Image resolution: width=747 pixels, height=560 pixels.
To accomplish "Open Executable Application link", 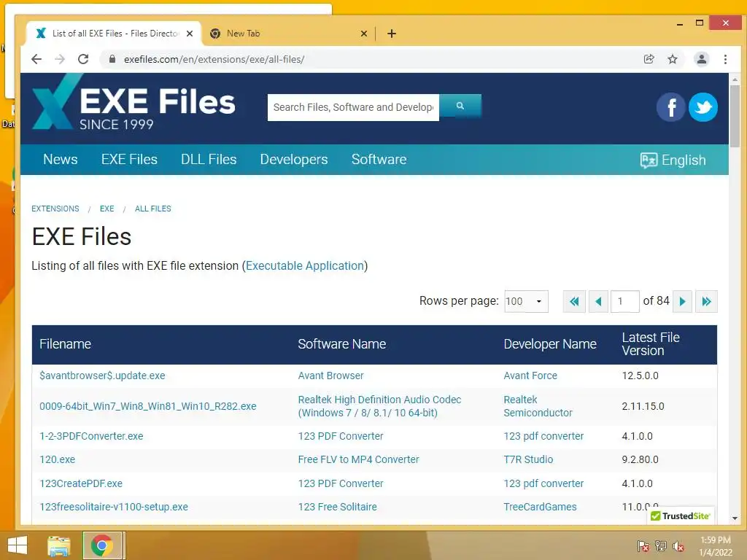I will [305, 265].
